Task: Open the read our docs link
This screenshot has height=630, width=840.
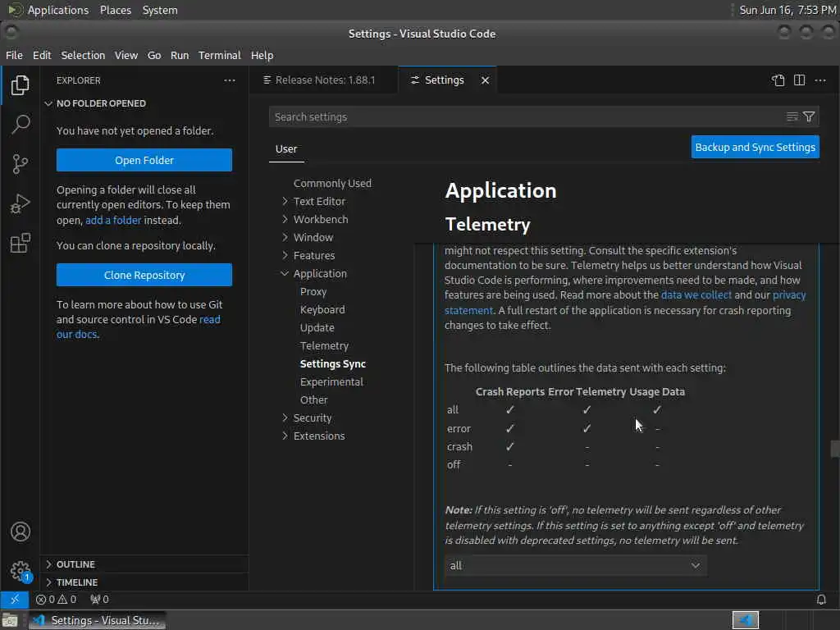Action: tap(209, 320)
